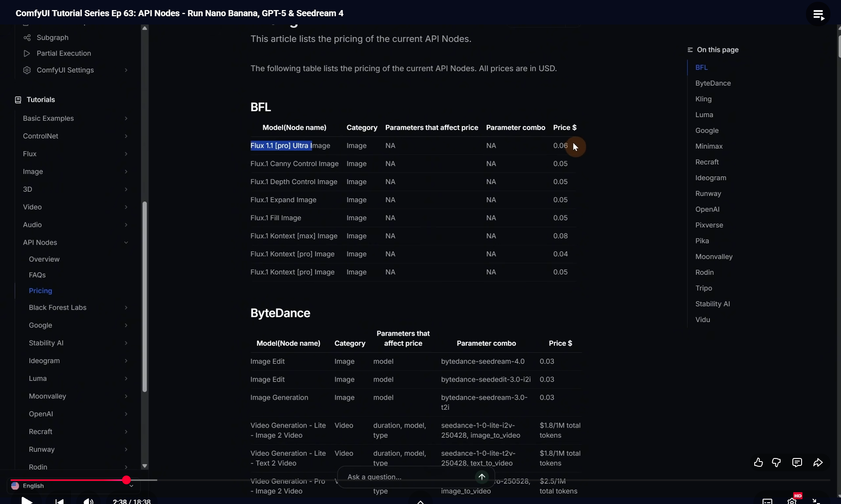The image size is (841, 504).
Task: Mute the video volume icon
Action: (88, 501)
